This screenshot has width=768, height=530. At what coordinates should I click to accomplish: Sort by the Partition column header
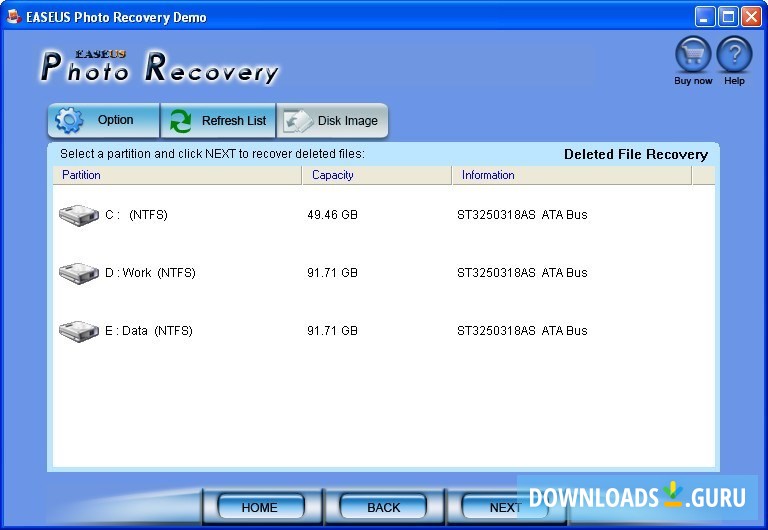[177, 175]
